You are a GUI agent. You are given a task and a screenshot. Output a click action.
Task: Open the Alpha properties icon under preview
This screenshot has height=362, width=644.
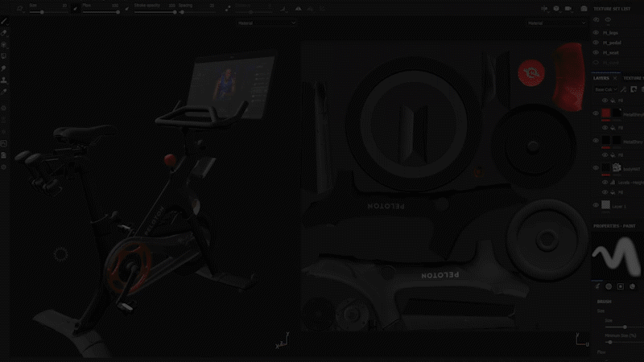[x=609, y=286]
